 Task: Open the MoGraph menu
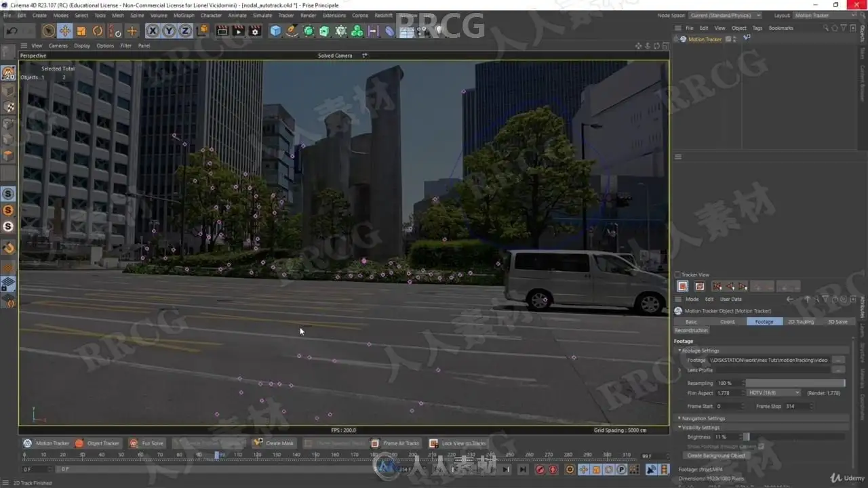(x=184, y=15)
